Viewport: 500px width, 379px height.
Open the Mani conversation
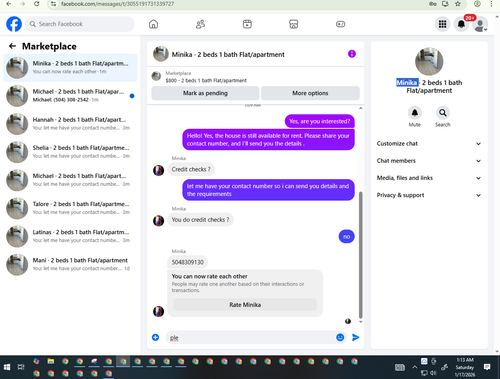[x=70, y=264]
